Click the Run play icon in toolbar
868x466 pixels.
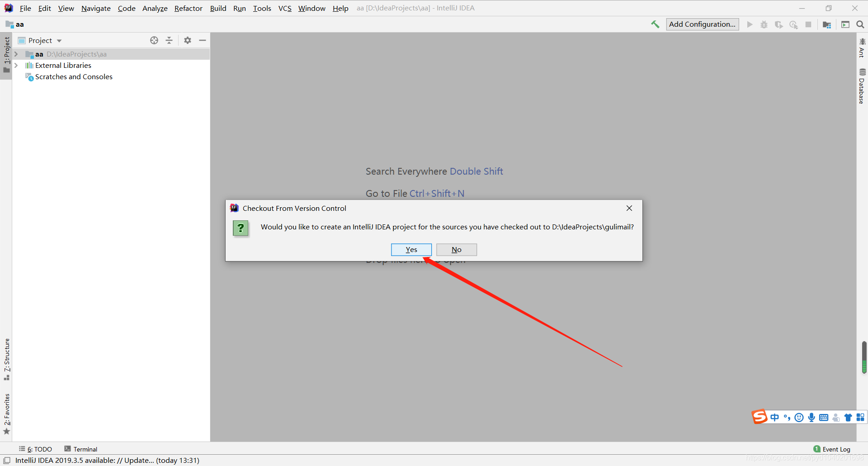[x=750, y=24]
